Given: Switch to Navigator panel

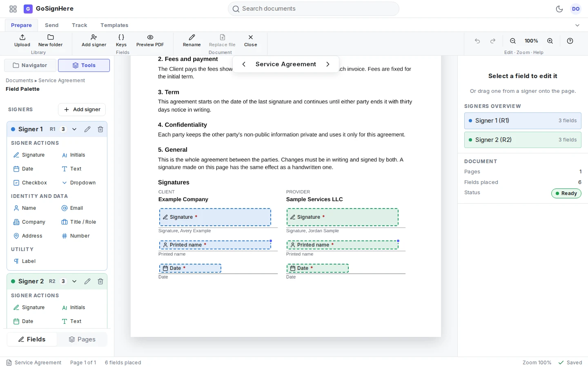Looking at the screenshot, I should 30,65.
